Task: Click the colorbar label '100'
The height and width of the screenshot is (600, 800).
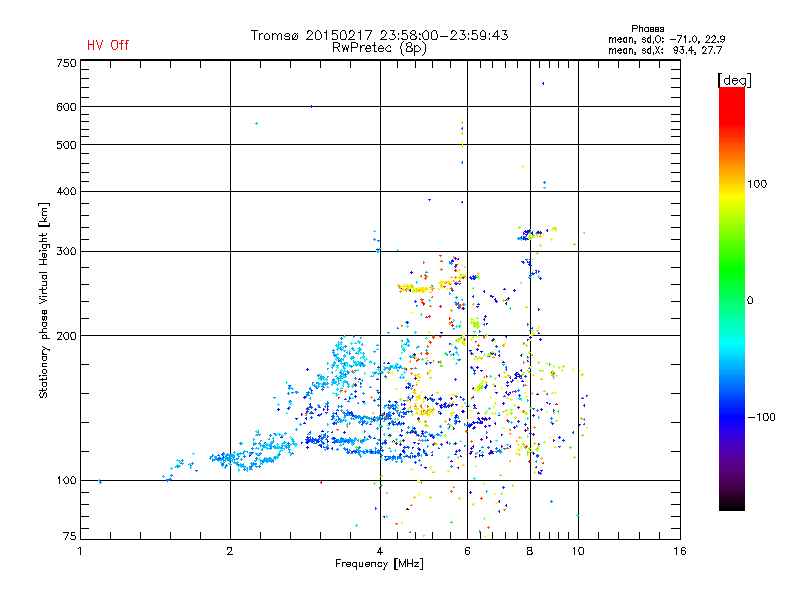Action: pos(757,184)
